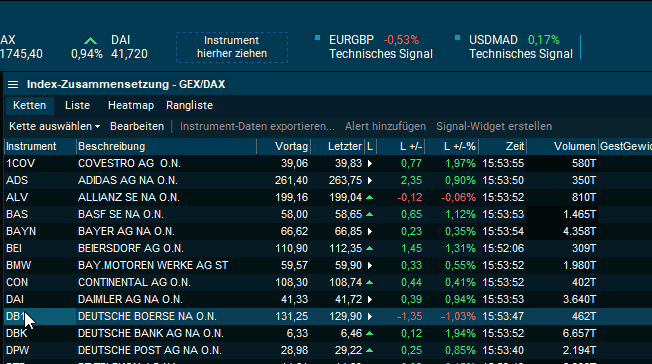Select the USDMAD Technisches Signal ticker

pyautogui.click(x=520, y=47)
